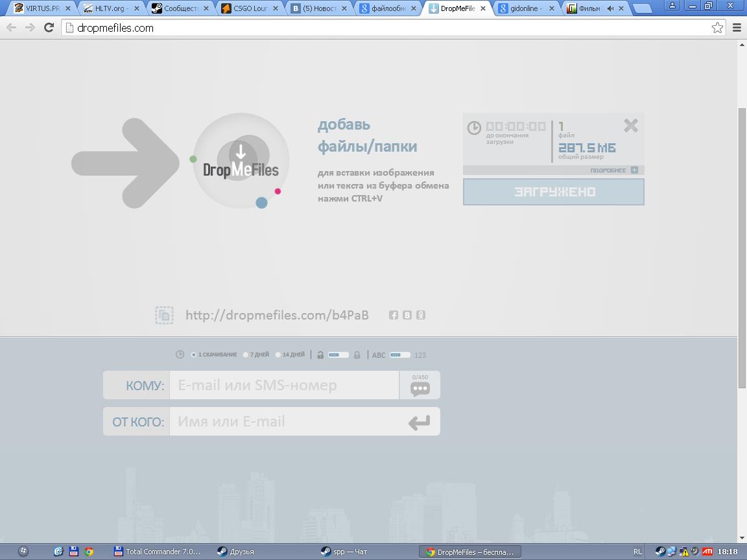Click the message bubble icon in КОМУ field
Viewport: 747px width, 560px height.
(x=420, y=389)
